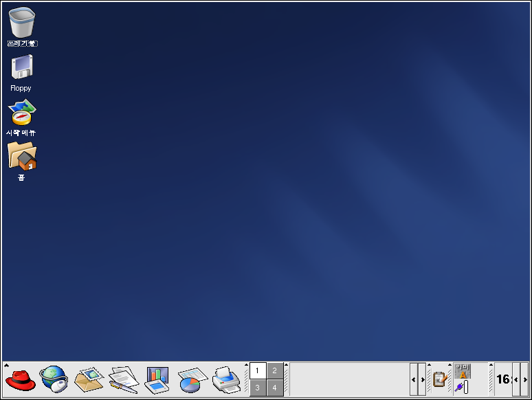Select the 홈 home folder icon

(x=22, y=157)
